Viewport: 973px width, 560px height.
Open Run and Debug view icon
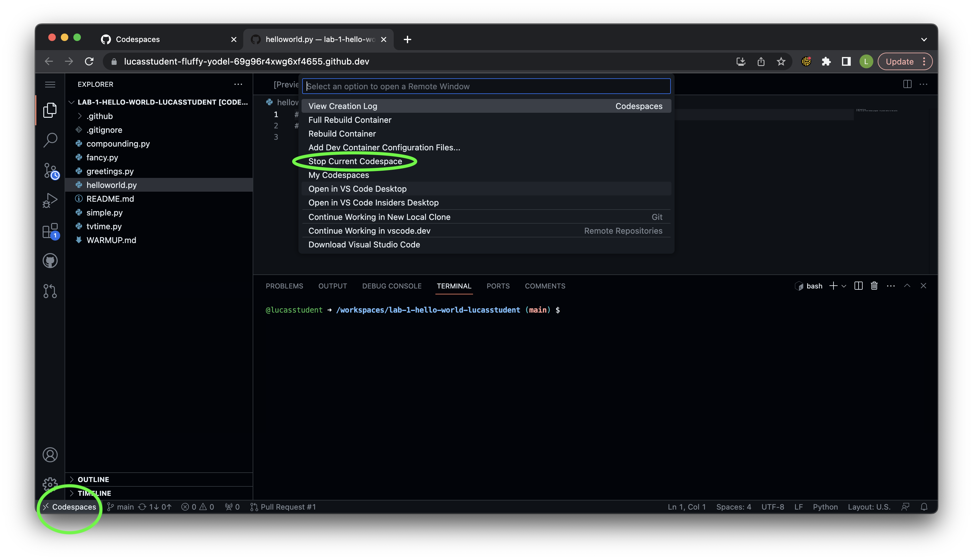[50, 200]
